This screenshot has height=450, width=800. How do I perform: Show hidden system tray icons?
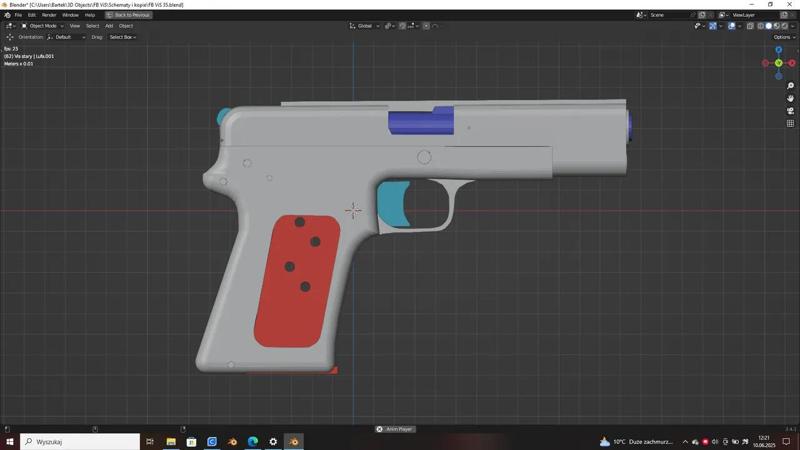click(685, 442)
